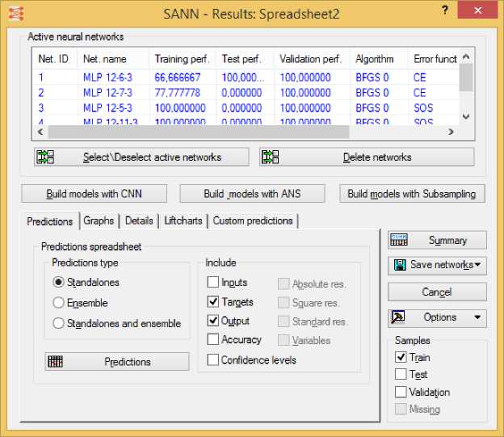Expand the Save networks dropdown arrow
The height and width of the screenshot is (437, 504).
point(478,265)
